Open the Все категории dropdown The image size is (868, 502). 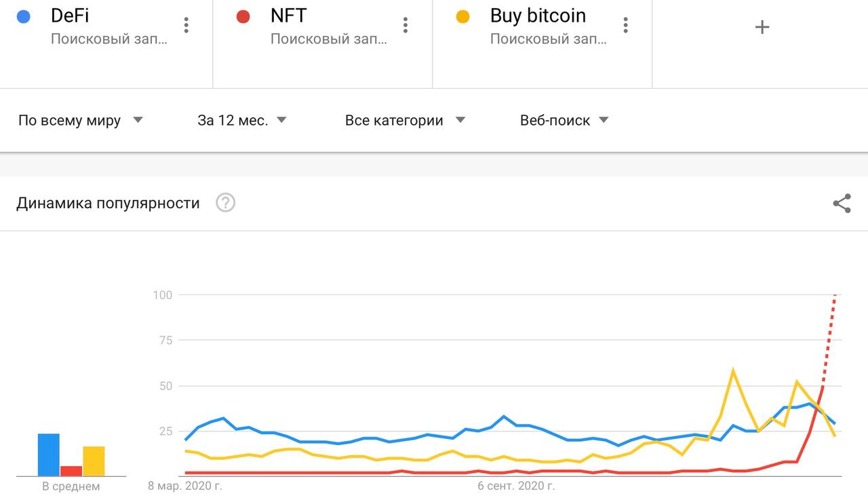(405, 121)
